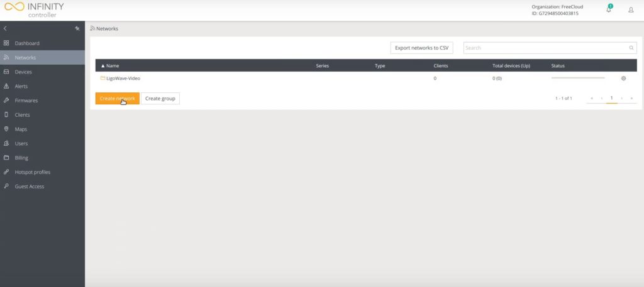This screenshot has width=644, height=287.
Task: Click the Infinity Controller logo
Action: [35, 10]
